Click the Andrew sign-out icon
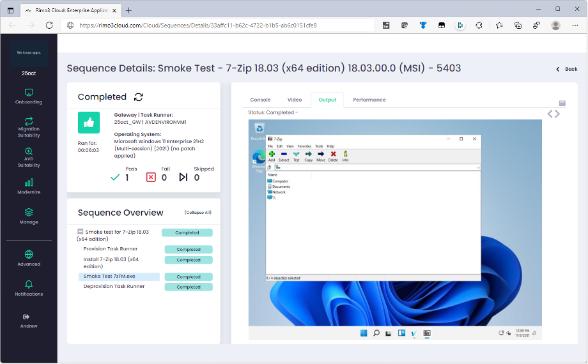This screenshot has width=588, height=364. pos(26,316)
